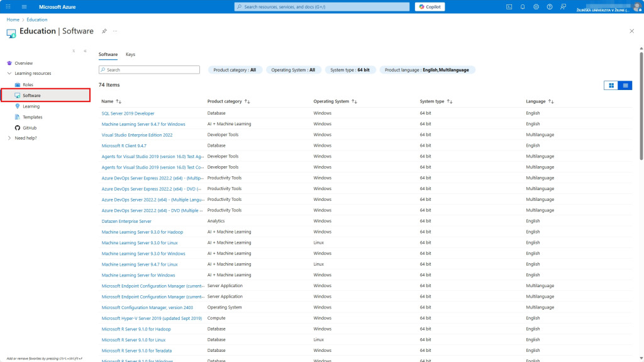
Task: Switch to grid tile view
Action: [611, 86]
